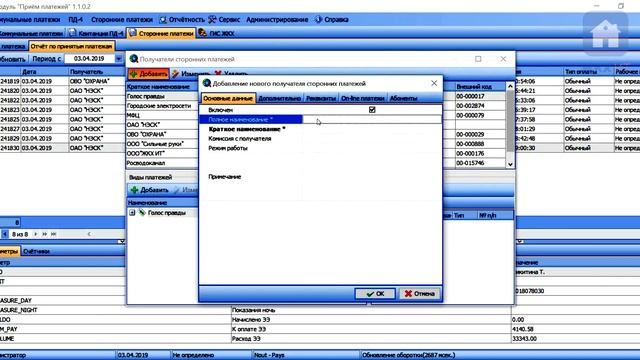Click the Сторонние платежи tab icon
Image resolution: width=640 pixels, height=360 pixels.
pyautogui.click(x=132, y=33)
